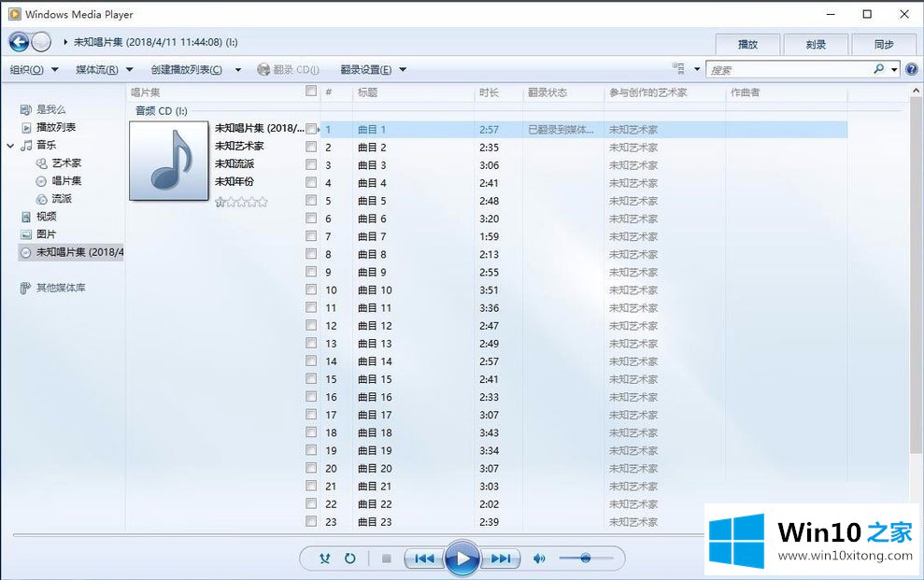This screenshot has width=924, height=580.
Task: Open the 艺术家 category
Action: coord(59,163)
